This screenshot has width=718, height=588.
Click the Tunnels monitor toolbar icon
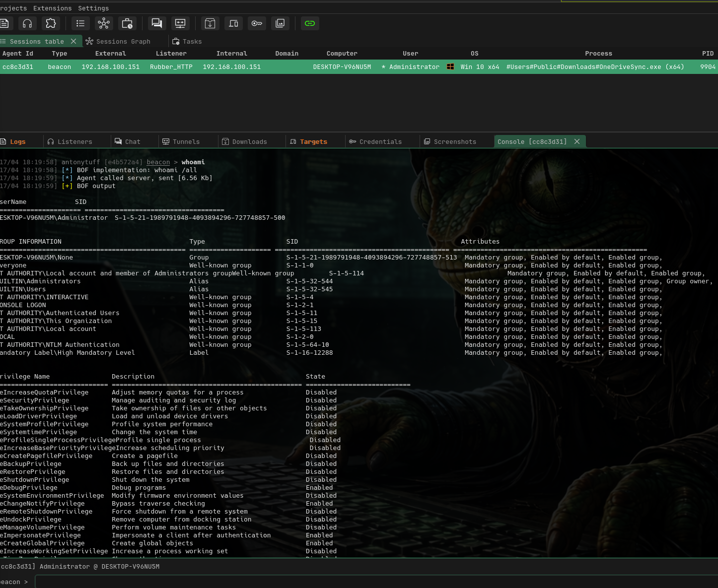180,23
